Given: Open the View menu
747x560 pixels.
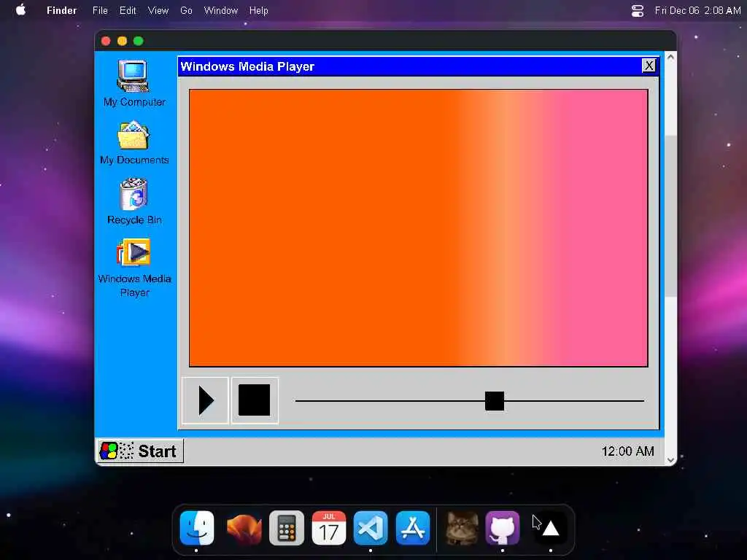Looking at the screenshot, I should click(158, 10).
